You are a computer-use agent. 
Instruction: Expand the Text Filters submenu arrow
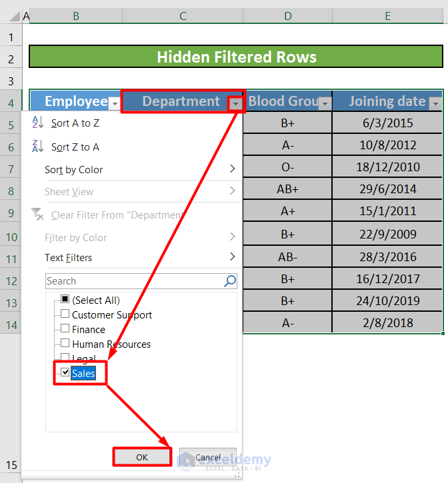[x=233, y=256]
